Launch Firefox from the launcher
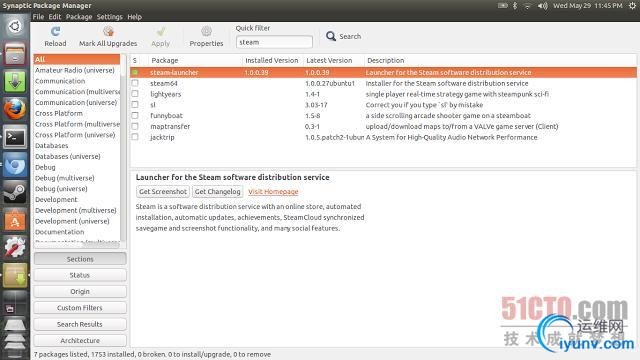Image resolution: width=640 pixels, height=360 pixels. point(15,109)
